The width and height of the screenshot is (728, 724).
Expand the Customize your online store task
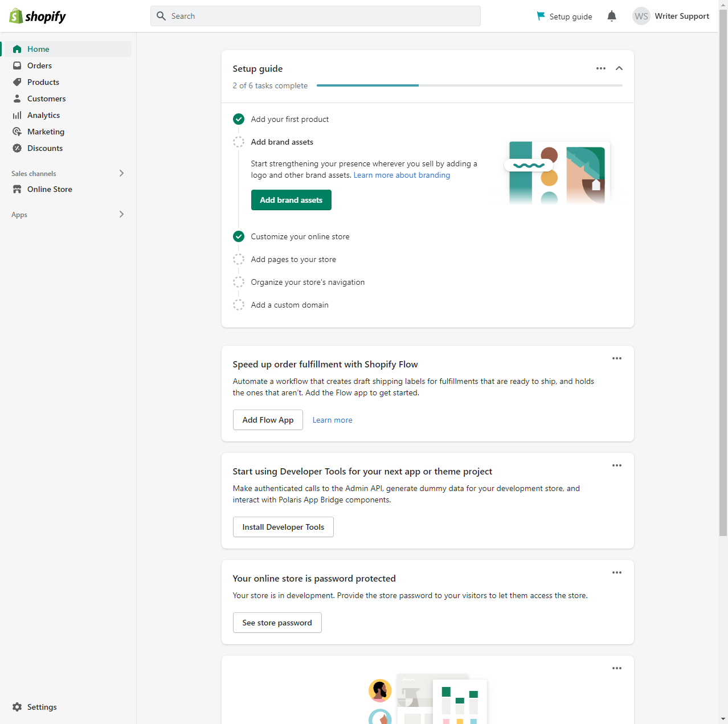300,236
